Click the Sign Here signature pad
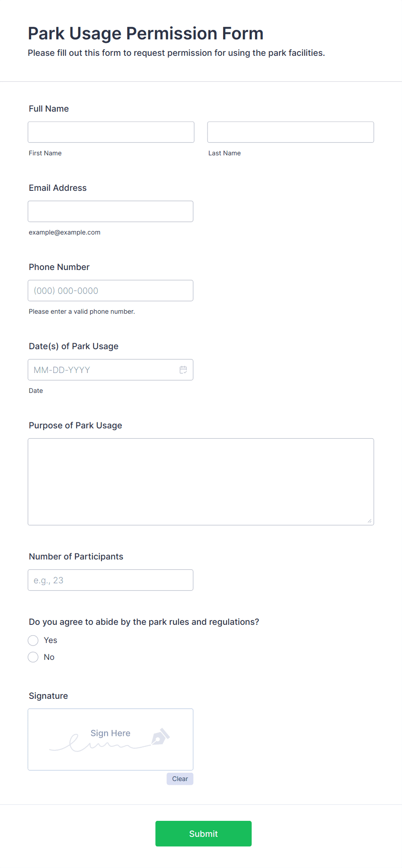 coord(111,739)
